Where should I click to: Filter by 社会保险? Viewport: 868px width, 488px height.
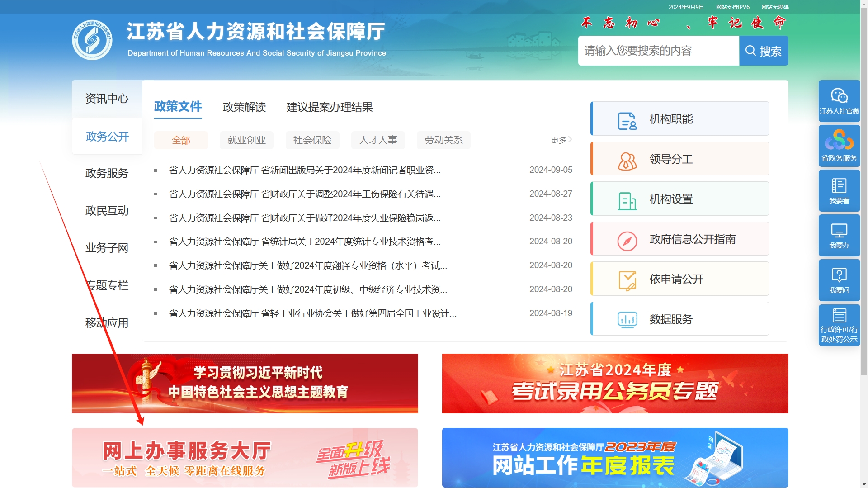312,140
